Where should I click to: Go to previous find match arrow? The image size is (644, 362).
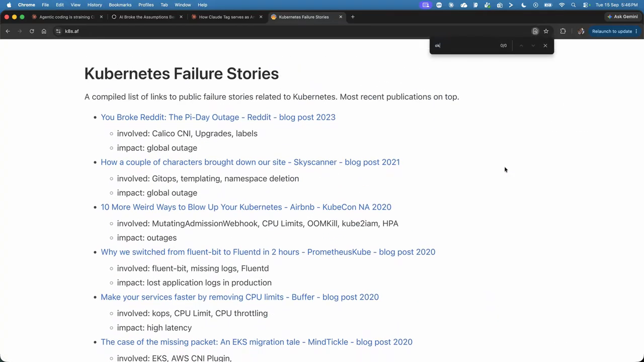click(x=521, y=46)
